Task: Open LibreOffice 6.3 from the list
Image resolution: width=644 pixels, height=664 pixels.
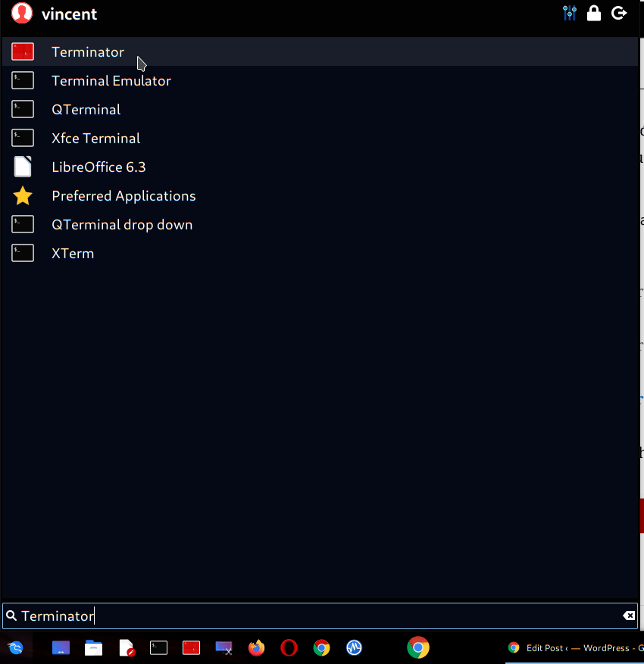Action: pyautogui.click(x=98, y=167)
